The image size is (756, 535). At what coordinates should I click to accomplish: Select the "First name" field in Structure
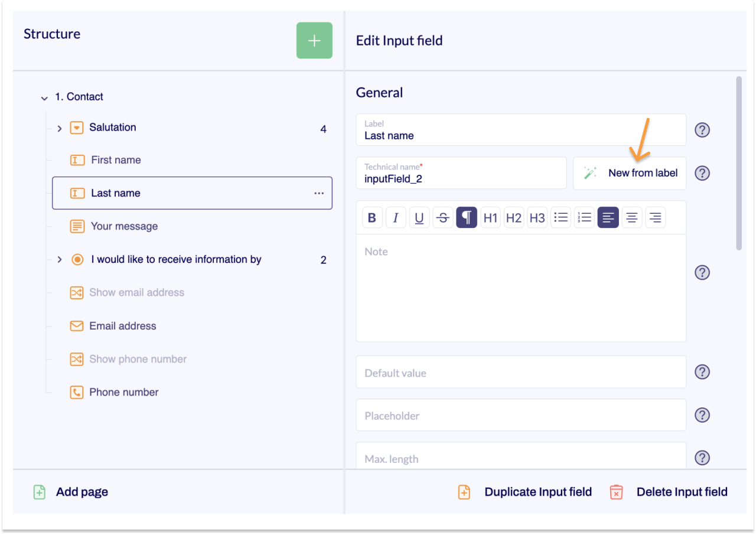pyautogui.click(x=116, y=159)
